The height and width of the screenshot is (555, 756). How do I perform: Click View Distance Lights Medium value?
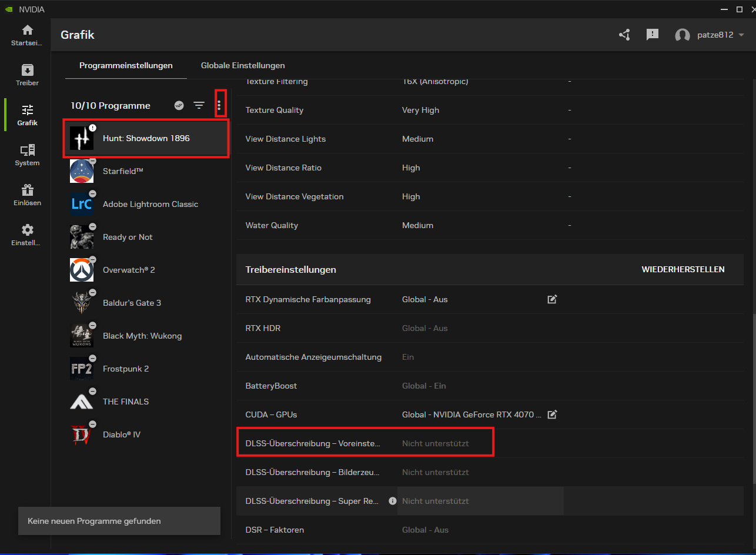click(x=417, y=139)
